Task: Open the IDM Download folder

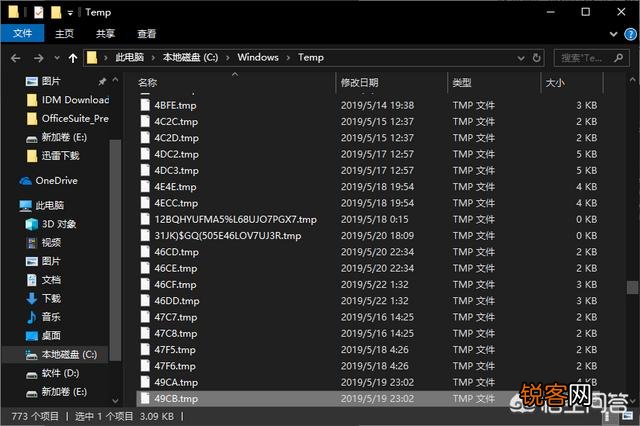Action: click(68, 100)
